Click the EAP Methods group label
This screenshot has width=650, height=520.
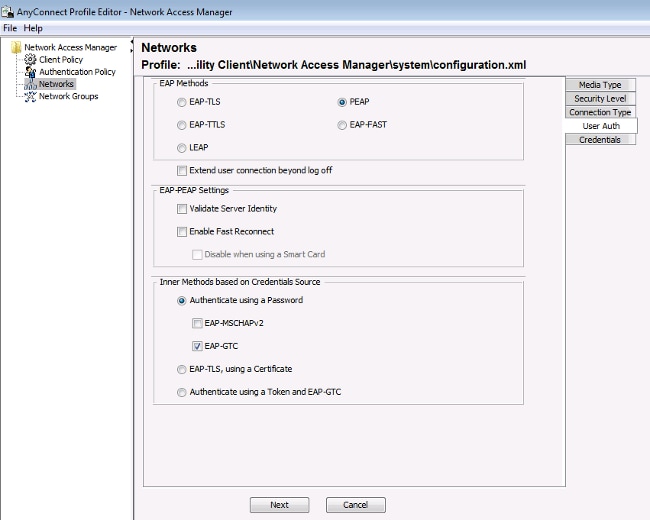coord(184,83)
